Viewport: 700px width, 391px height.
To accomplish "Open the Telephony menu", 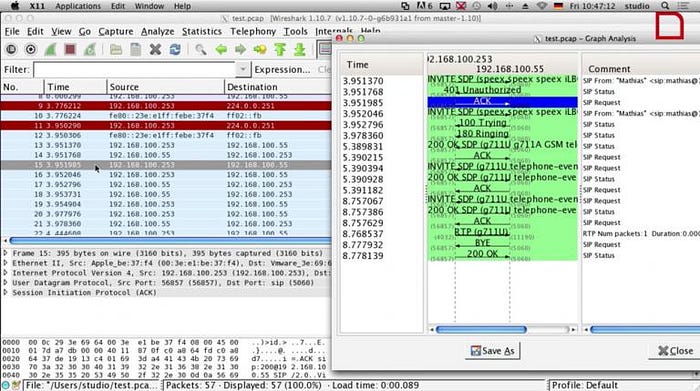I will 253,31.
